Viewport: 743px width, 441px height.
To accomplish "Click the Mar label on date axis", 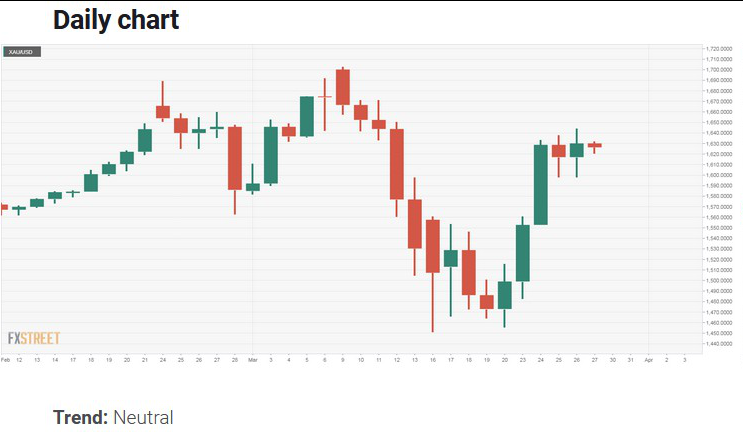I will 253,358.
